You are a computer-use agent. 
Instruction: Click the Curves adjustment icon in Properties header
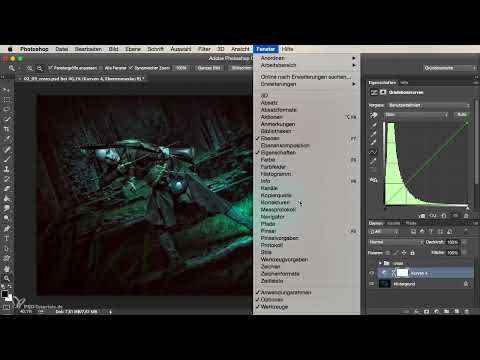374,92
